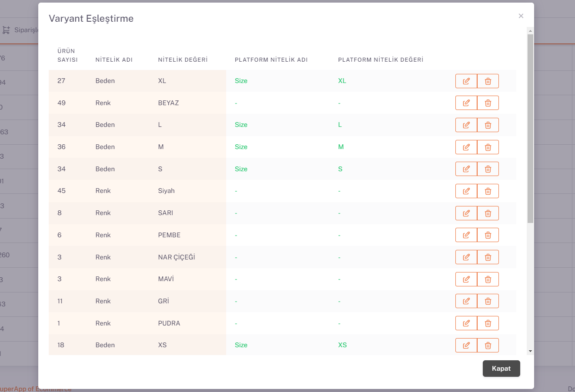
Task: Click the MAVİ attribute value
Action: pos(166,279)
